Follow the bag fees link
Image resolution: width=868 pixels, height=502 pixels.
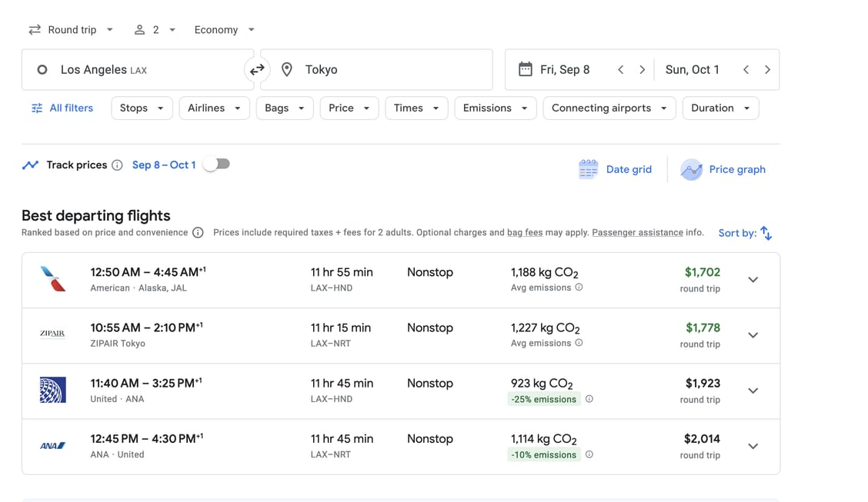point(524,232)
